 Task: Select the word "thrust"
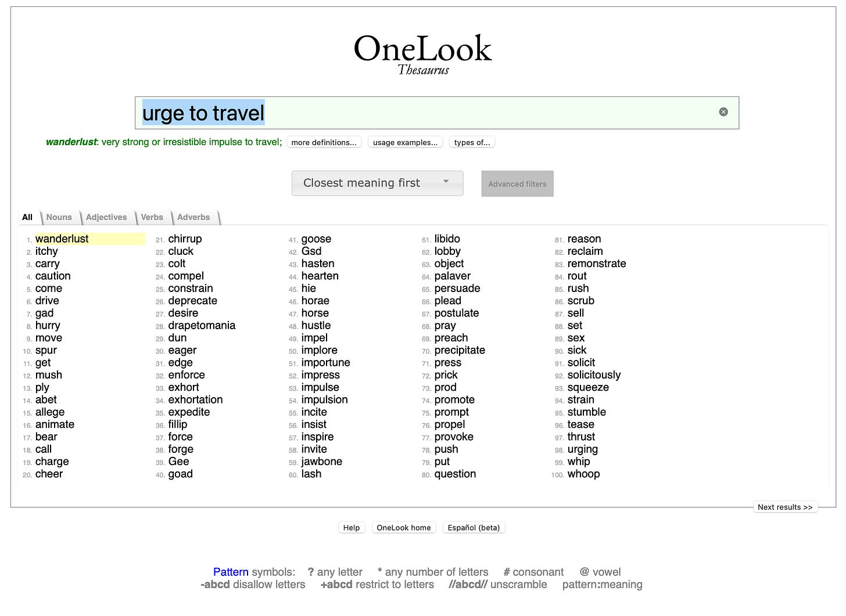(x=581, y=437)
